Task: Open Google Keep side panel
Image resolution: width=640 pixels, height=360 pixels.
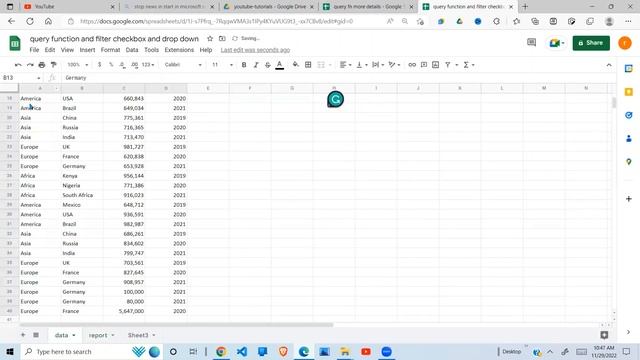Action: pyautogui.click(x=629, y=92)
